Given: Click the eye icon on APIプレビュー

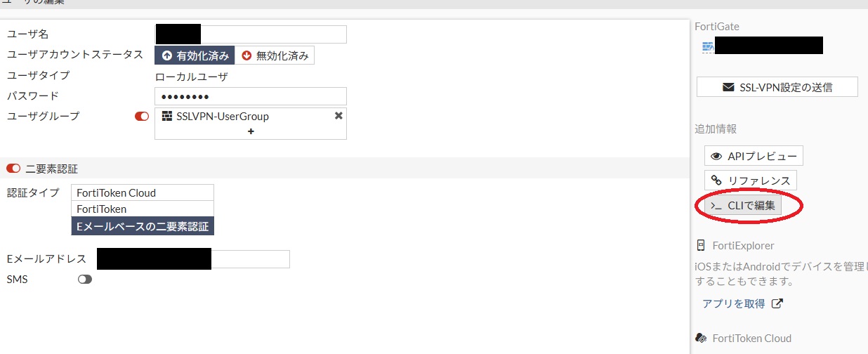Looking at the screenshot, I should pyautogui.click(x=716, y=156).
